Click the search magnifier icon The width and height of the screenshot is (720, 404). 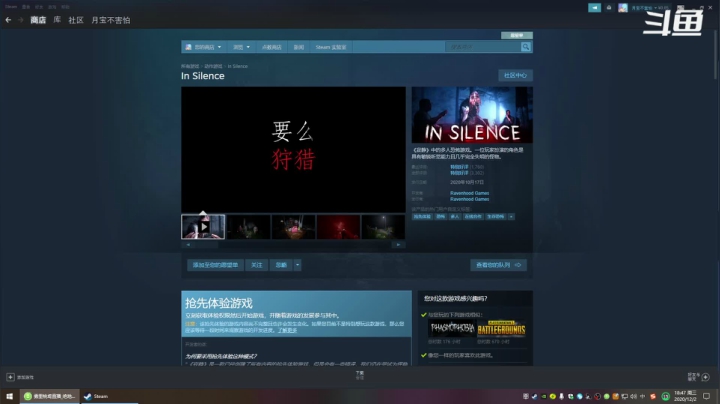tap(526, 47)
